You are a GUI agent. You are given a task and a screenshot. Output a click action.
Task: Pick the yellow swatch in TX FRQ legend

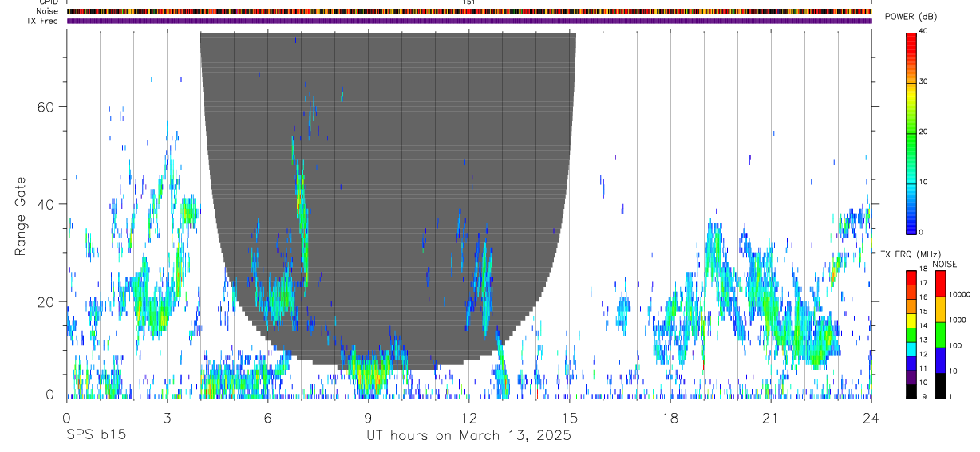tap(911, 320)
